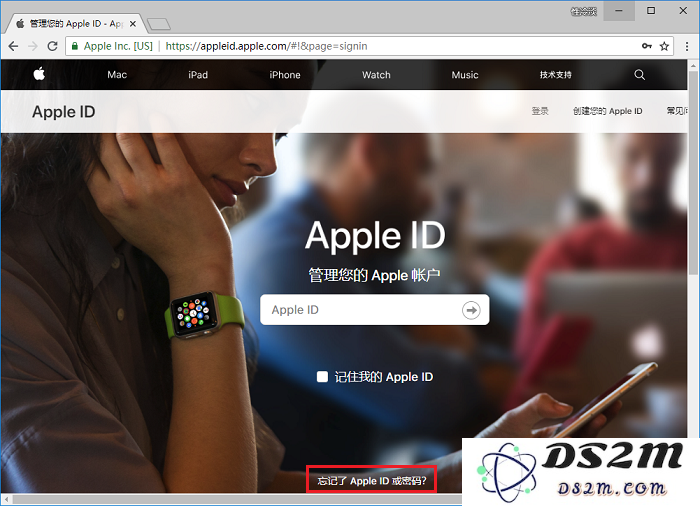Click 忘记了 Apple ID 或密码 link
The width and height of the screenshot is (700, 506).
click(371, 481)
